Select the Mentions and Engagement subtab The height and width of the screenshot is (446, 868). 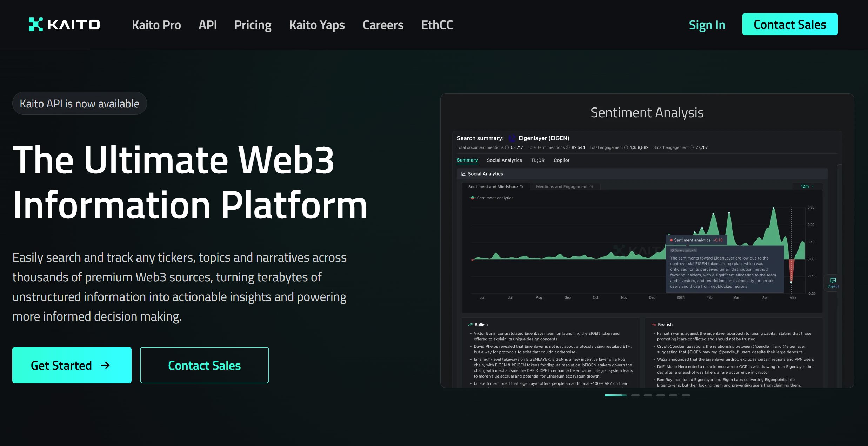click(565, 186)
